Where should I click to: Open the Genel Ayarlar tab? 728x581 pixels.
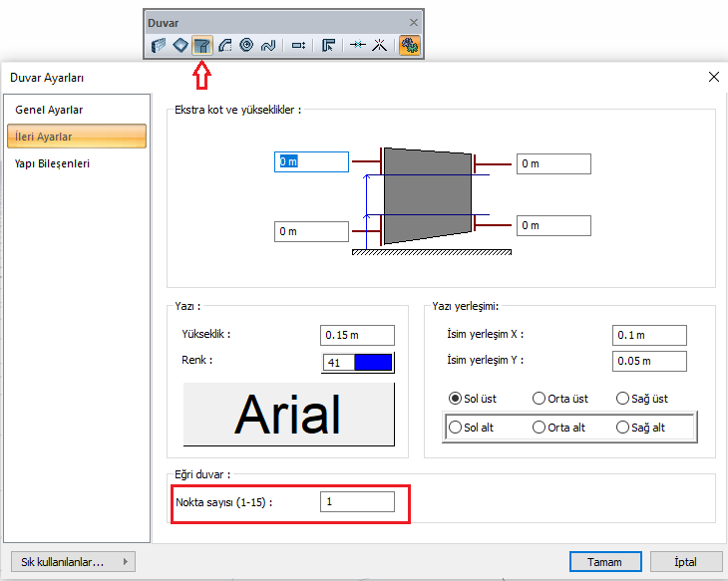[49, 110]
